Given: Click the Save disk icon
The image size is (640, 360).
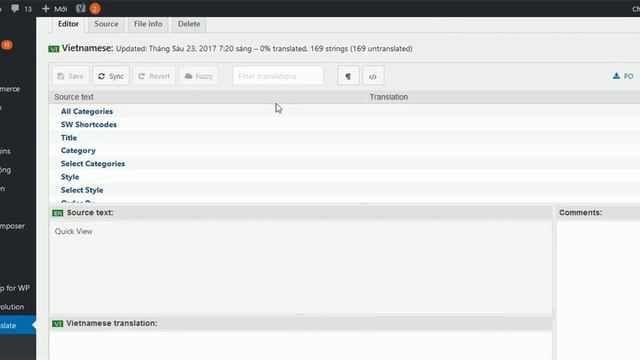Looking at the screenshot, I should click(x=61, y=76).
